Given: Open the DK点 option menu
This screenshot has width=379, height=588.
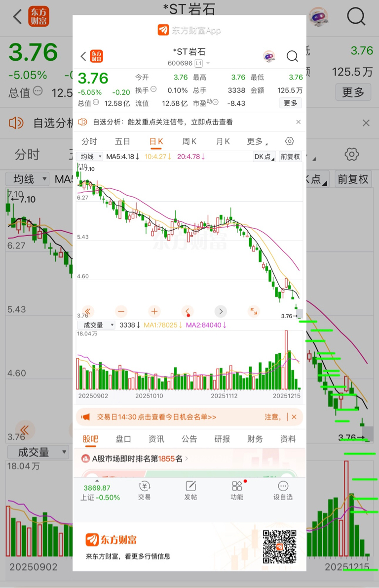Looking at the screenshot, I should (265, 157).
